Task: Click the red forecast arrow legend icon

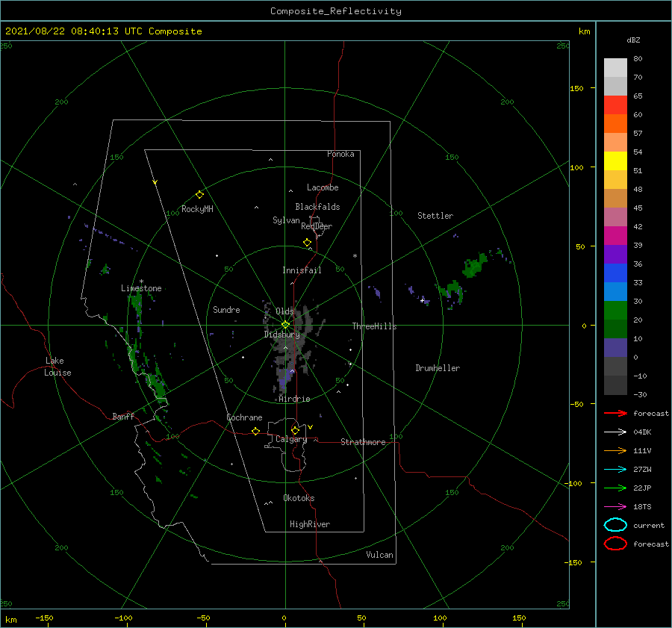Action: (615, 413)
